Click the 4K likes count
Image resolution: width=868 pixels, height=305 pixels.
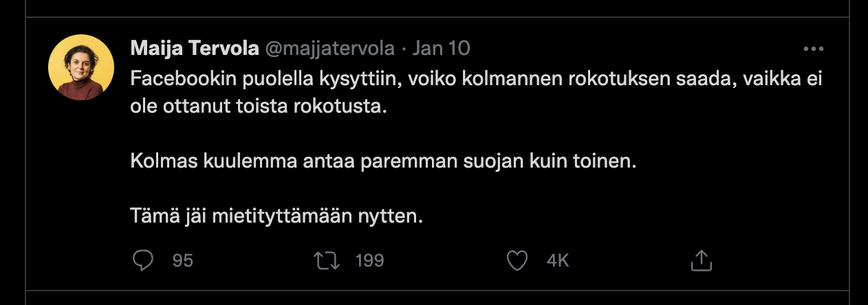558,261
